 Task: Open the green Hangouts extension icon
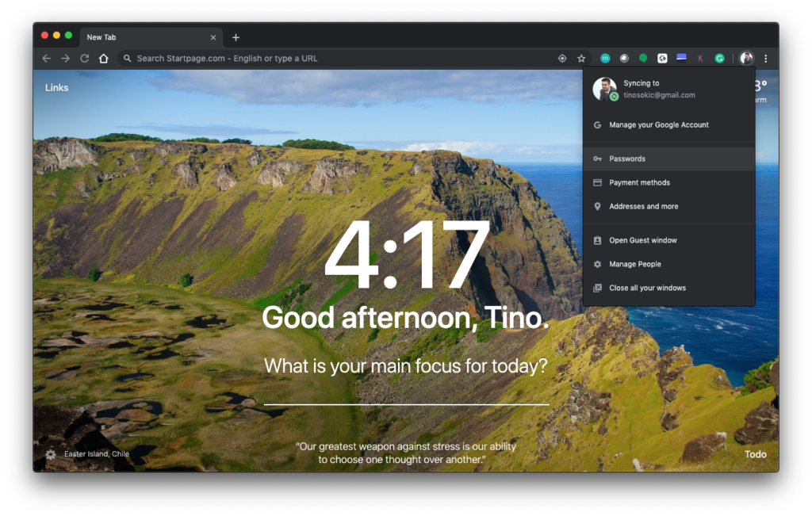(x=643, y=59)
